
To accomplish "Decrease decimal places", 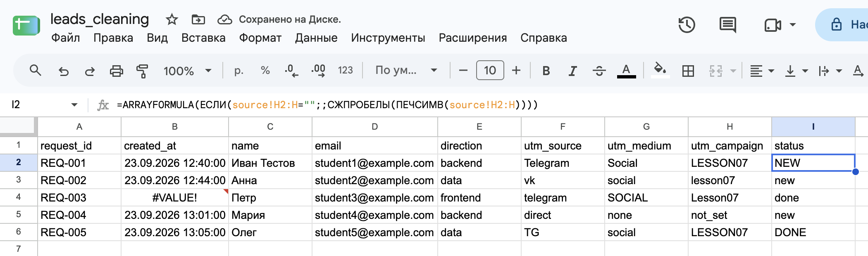I will [291, 71].
